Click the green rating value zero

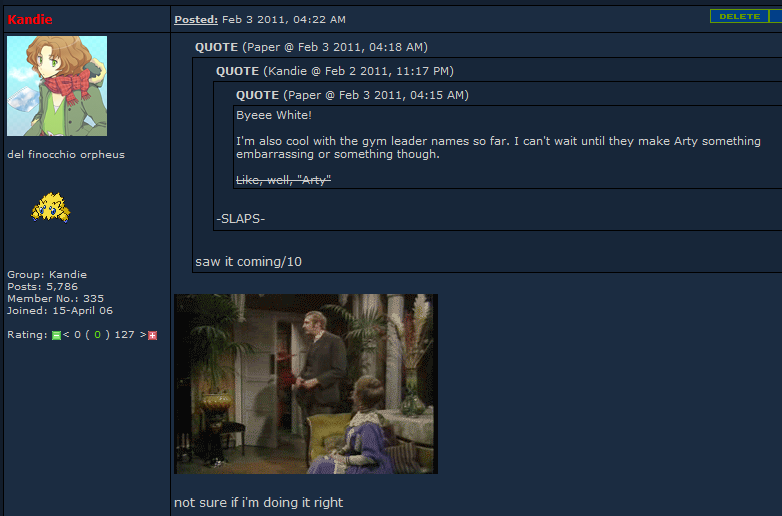coord(97,335)
